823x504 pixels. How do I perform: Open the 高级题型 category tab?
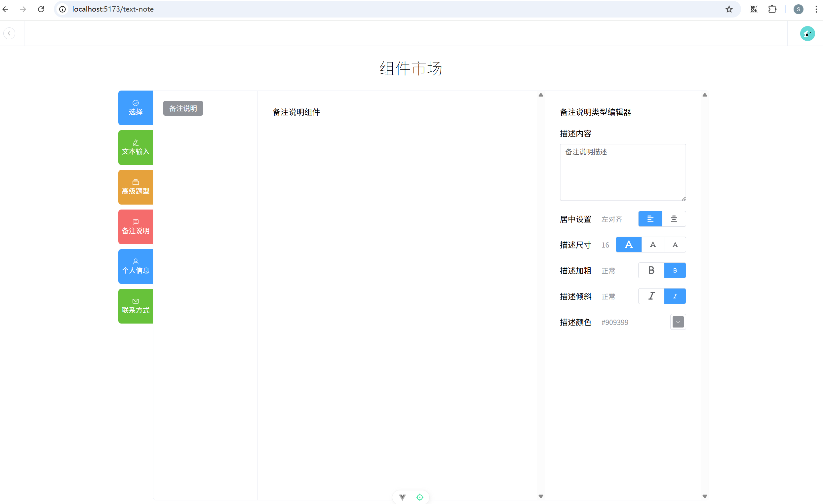136,187
